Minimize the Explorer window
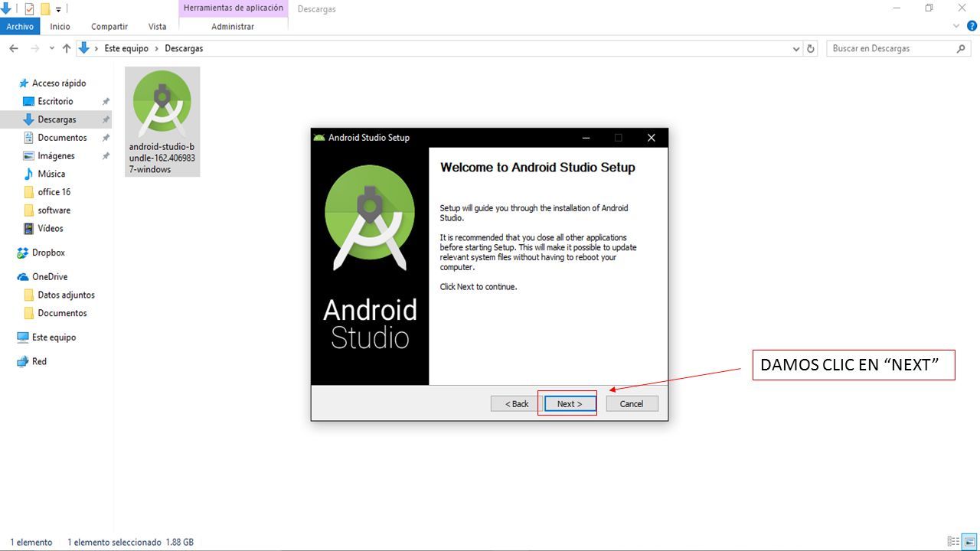Screen dimensions: 980x551 click(897, 8)
